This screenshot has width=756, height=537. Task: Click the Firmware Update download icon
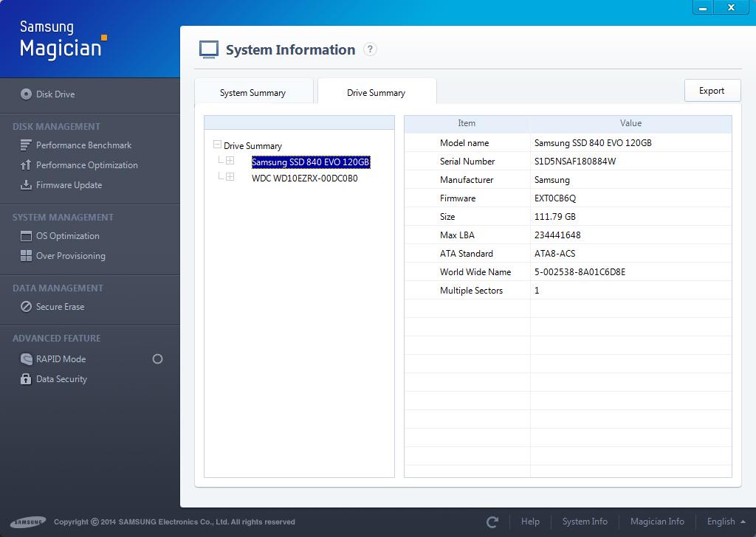26,185
